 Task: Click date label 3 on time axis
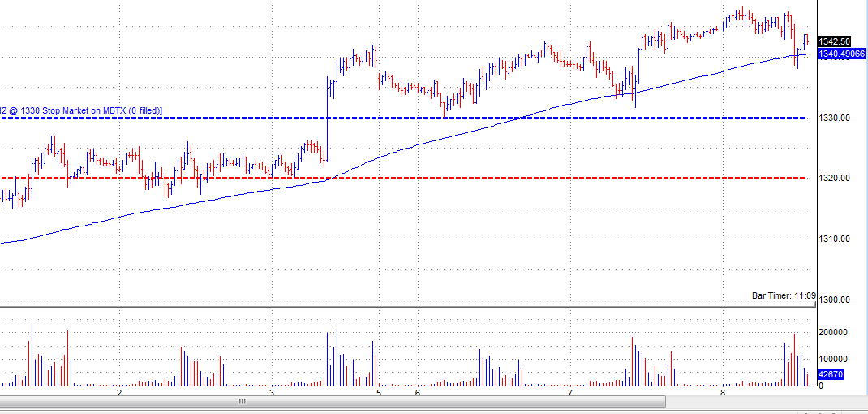click(272, 392)
